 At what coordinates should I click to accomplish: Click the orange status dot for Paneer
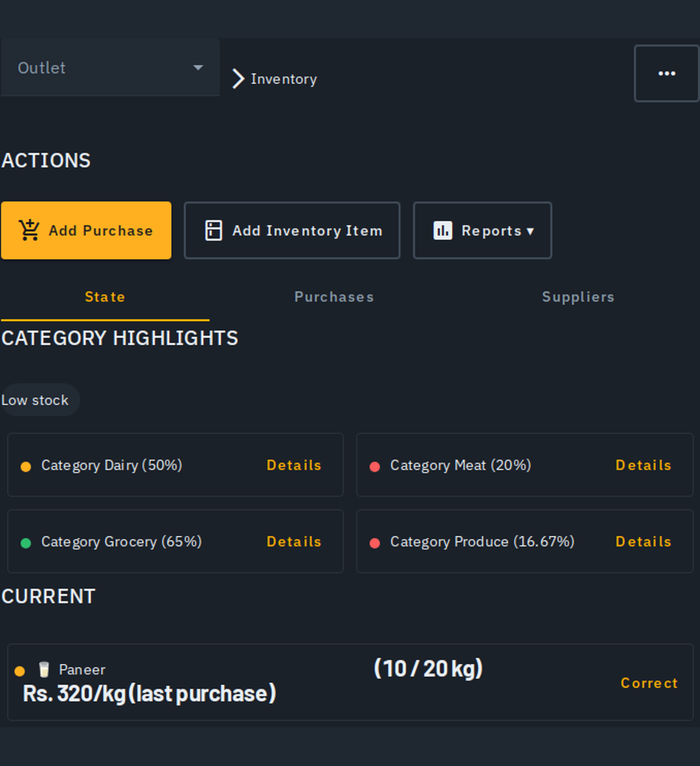[20, 671]
